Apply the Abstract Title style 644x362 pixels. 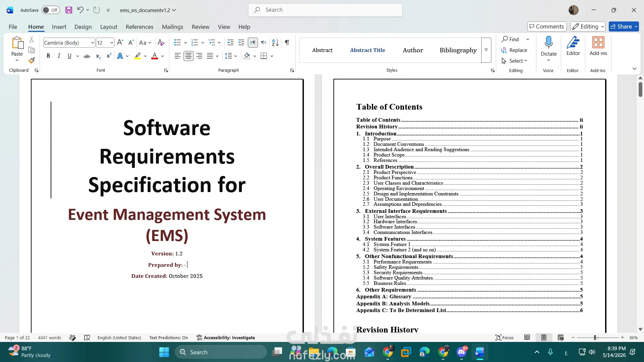[x=368, y=50]
